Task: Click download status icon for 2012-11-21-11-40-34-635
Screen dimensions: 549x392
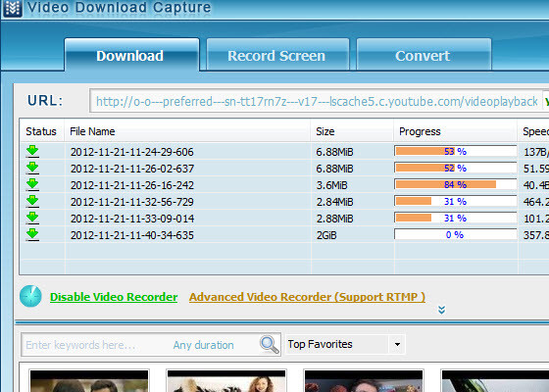Action: 32,235
